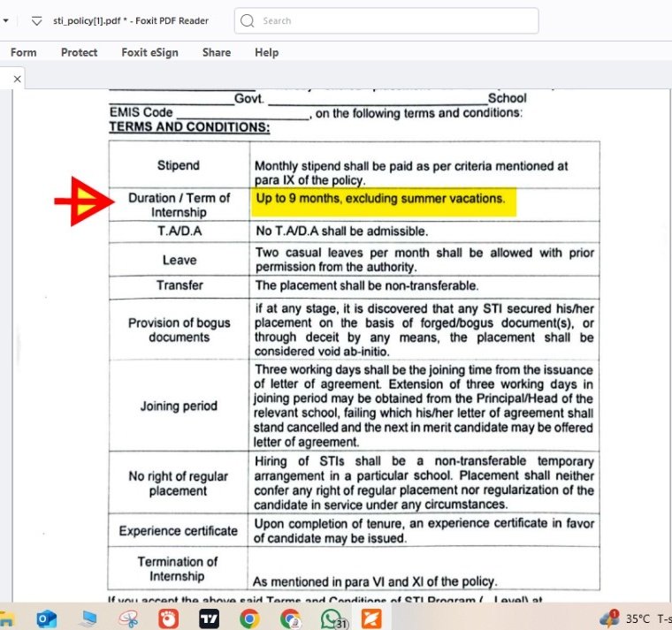Open the Protect ribbon tab
This screenshot has height=630, width=672.
coord(80,52)
